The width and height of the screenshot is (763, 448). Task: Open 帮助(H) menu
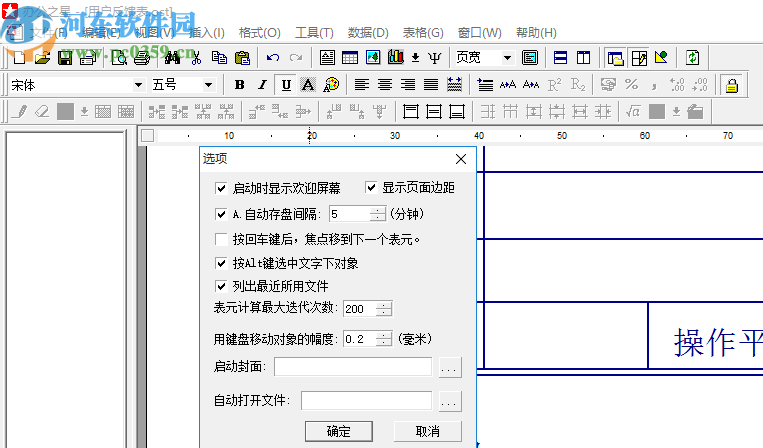[536, 33]
